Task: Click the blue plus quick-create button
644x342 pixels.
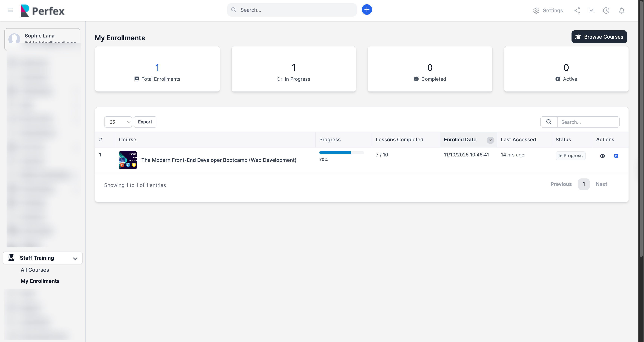Action: pyautogui.click(x=367, y=10)
